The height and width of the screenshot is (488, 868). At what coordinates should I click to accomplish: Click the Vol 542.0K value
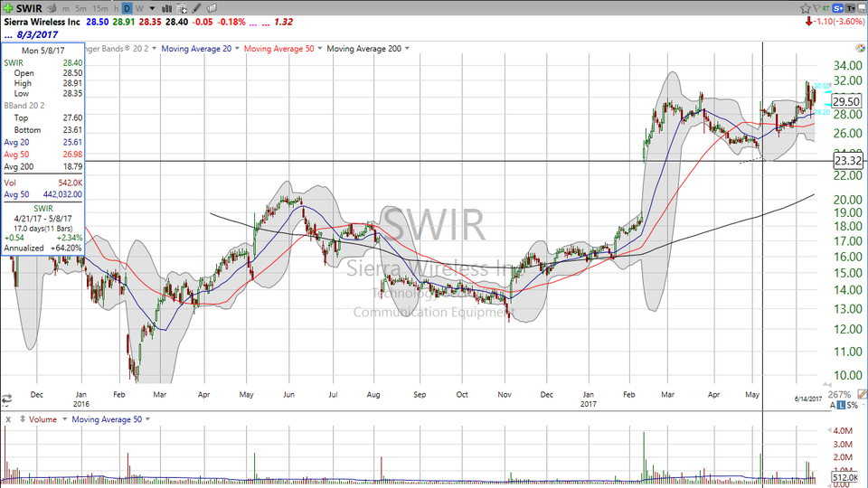[71, 183]
